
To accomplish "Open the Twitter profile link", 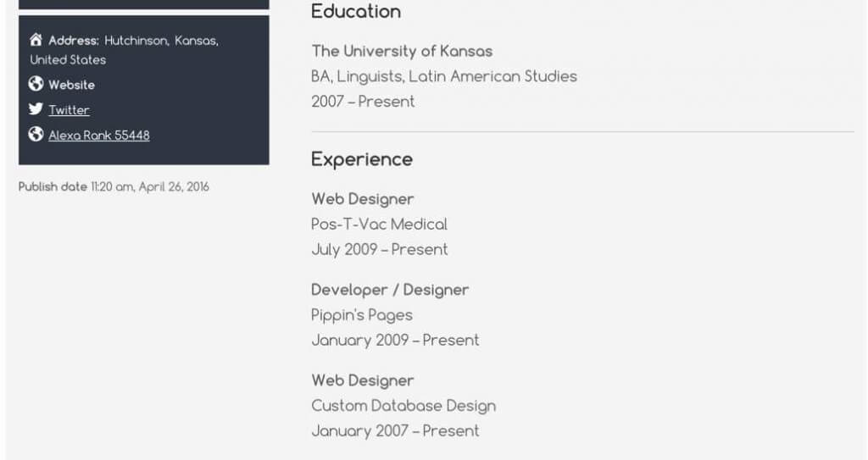I will (x=69, y=110).
